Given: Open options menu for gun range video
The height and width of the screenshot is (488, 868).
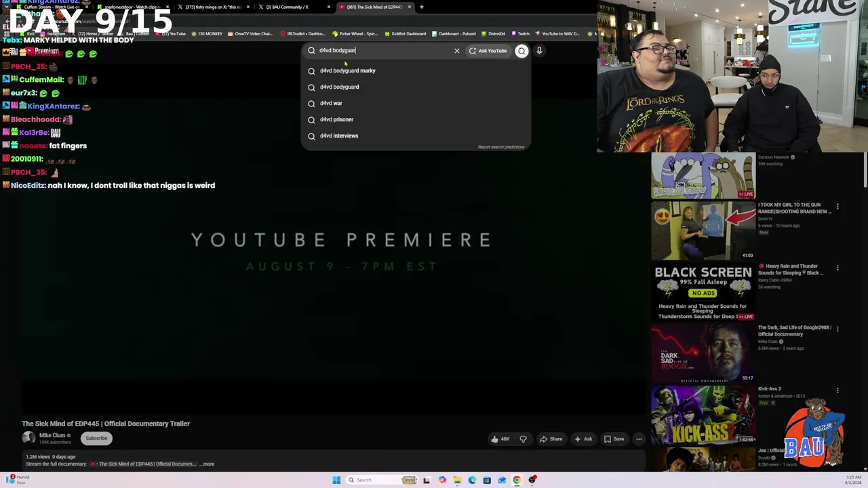Looking at the screenshot, I should pos(837,206).
